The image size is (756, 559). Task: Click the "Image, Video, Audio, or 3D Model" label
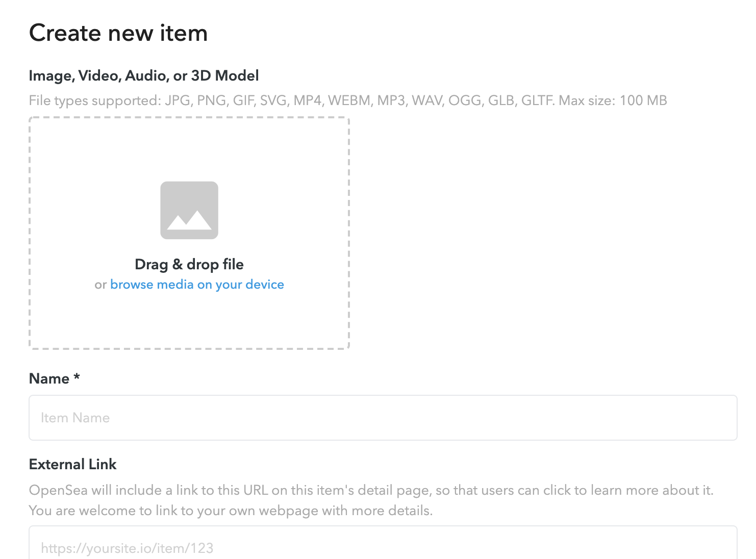tap(144, 75)
